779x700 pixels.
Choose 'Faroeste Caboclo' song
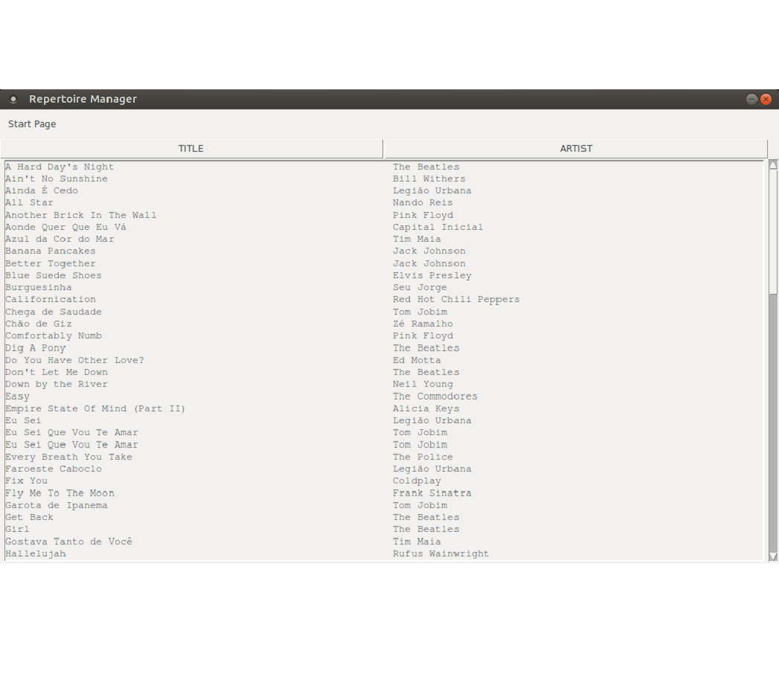click(x=54, y=469)
